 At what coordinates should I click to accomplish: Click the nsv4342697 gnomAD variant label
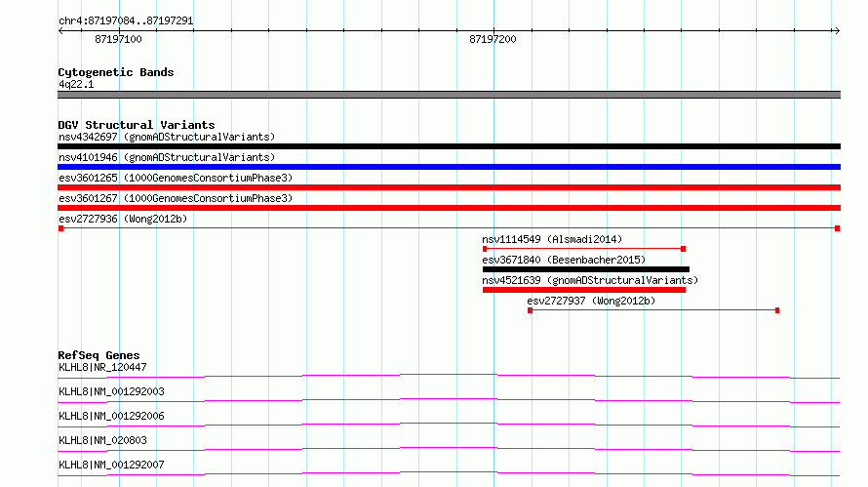pos(167,137)
